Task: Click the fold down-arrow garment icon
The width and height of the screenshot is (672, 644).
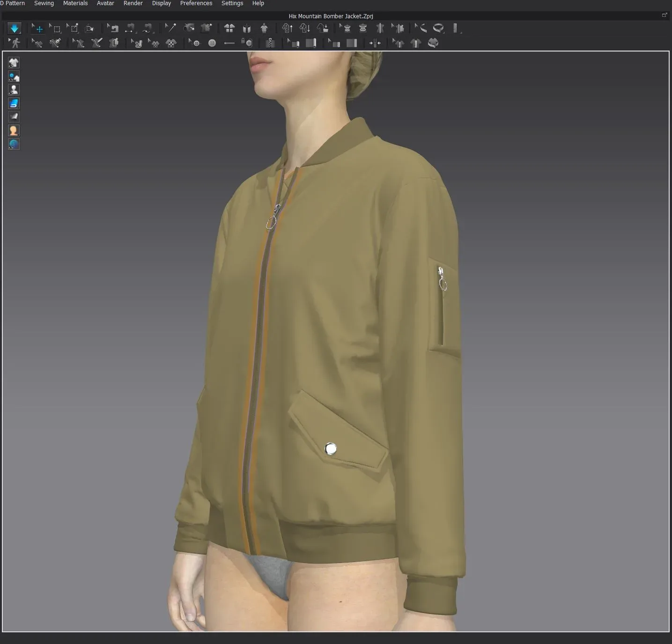Action: [305, 29]
